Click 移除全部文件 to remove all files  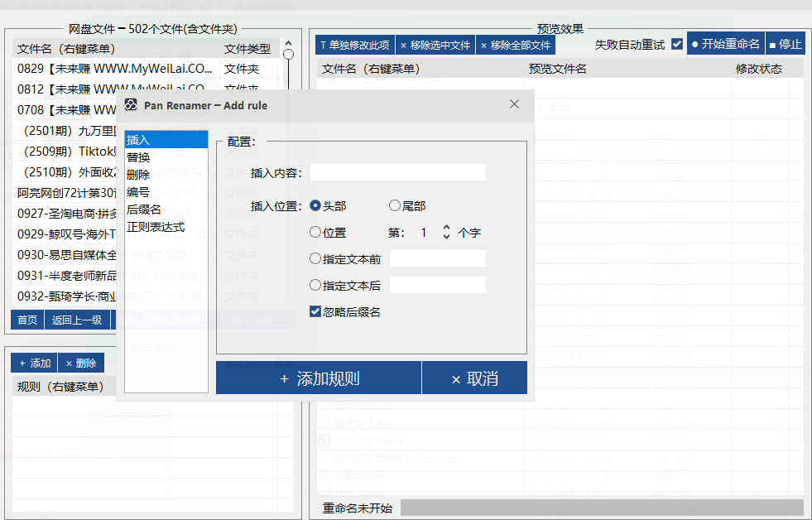click(515, 45)
